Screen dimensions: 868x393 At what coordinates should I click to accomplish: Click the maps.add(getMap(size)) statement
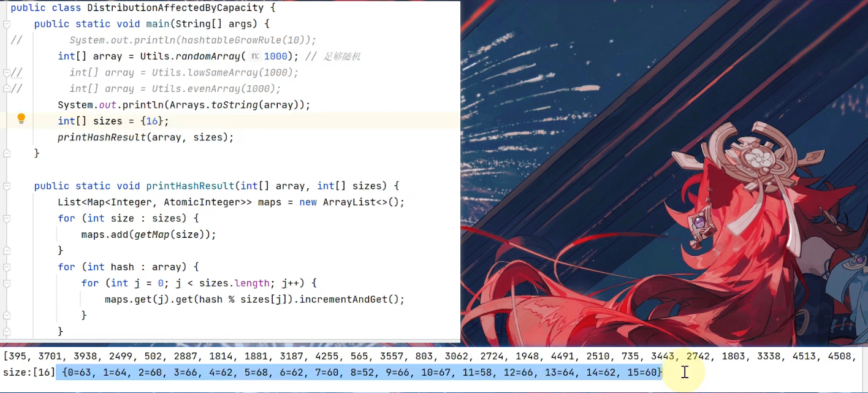pyautogui.click(x=149, y=234)
